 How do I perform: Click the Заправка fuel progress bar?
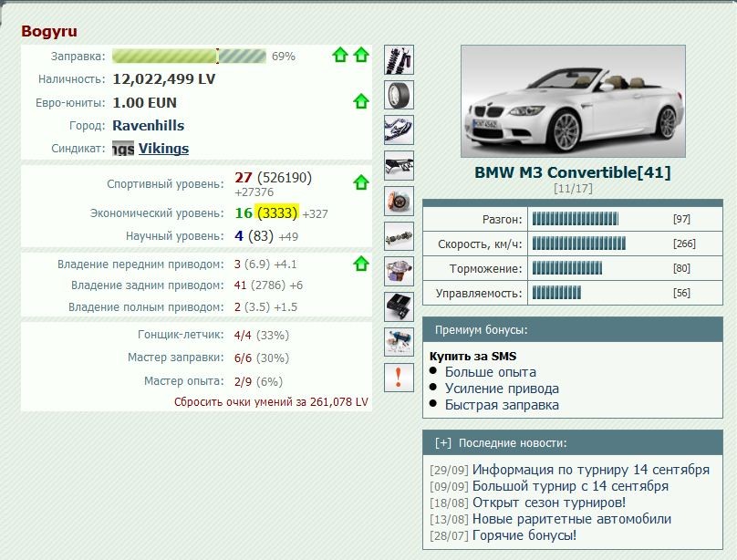189,56
